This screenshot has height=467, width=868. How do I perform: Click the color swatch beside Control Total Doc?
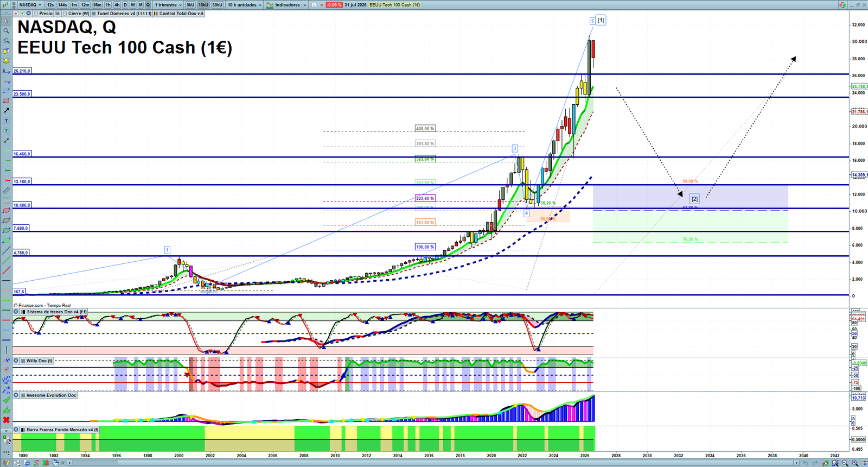point(156,14)
